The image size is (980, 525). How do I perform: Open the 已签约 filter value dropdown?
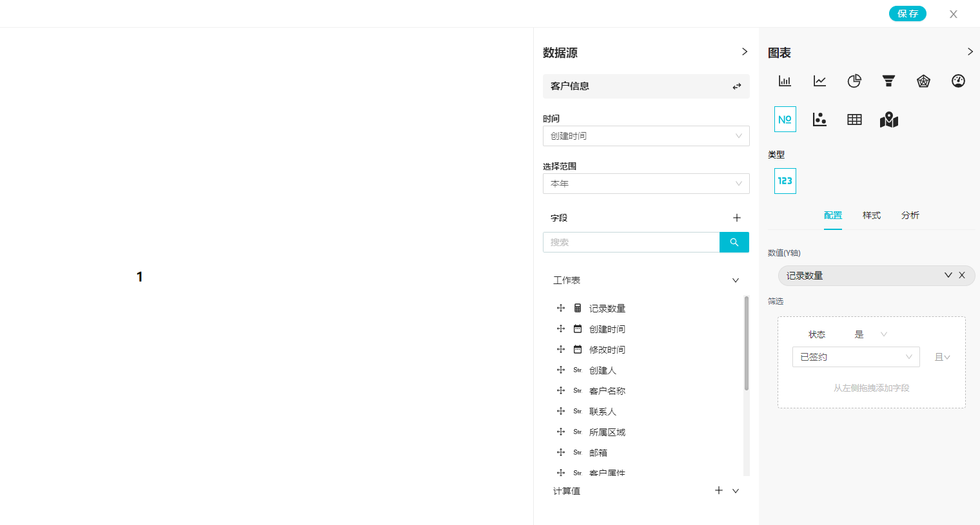[856, 357]
